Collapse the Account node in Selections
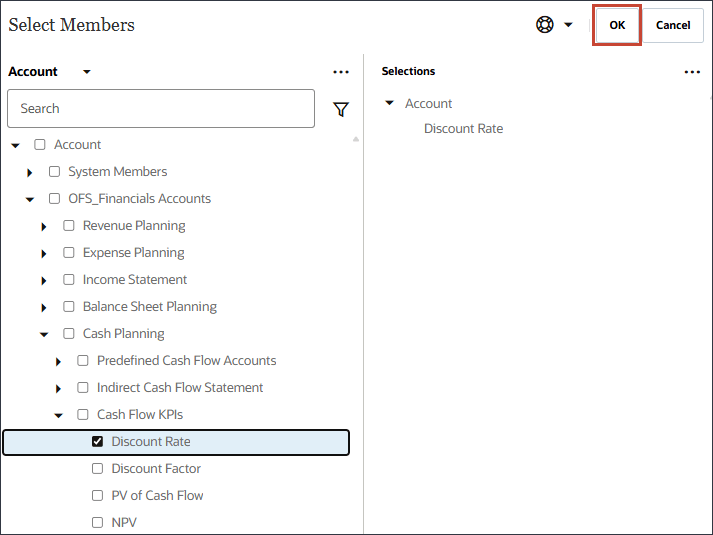713x535 pixels. pos(389,104)
